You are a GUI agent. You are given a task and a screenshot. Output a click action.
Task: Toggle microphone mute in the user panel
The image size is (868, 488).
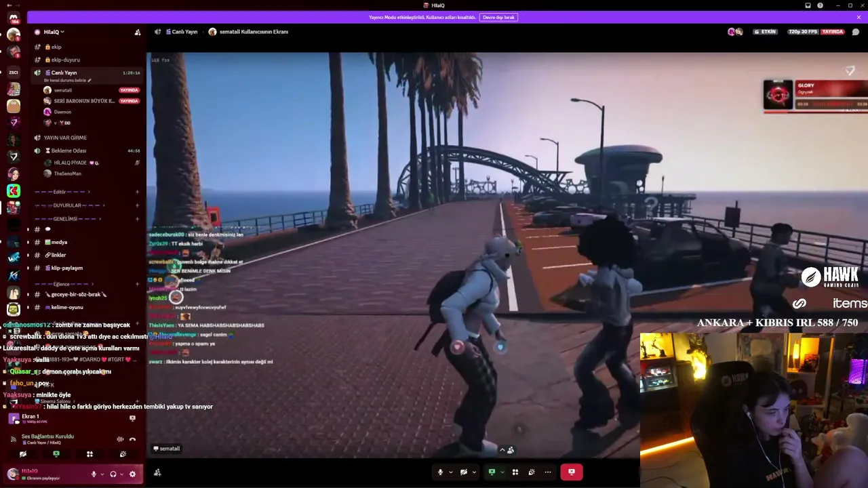94,474
